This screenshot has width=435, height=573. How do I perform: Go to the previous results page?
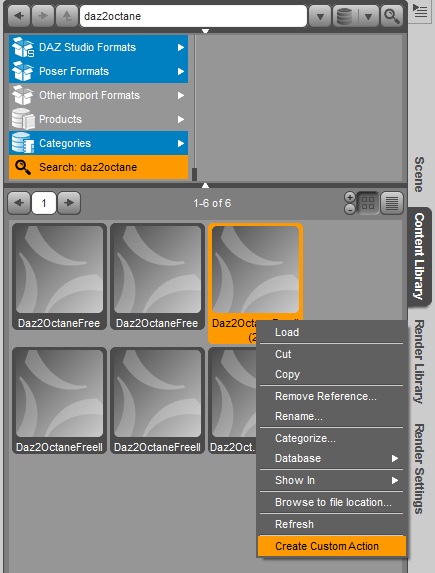point(19,203)
